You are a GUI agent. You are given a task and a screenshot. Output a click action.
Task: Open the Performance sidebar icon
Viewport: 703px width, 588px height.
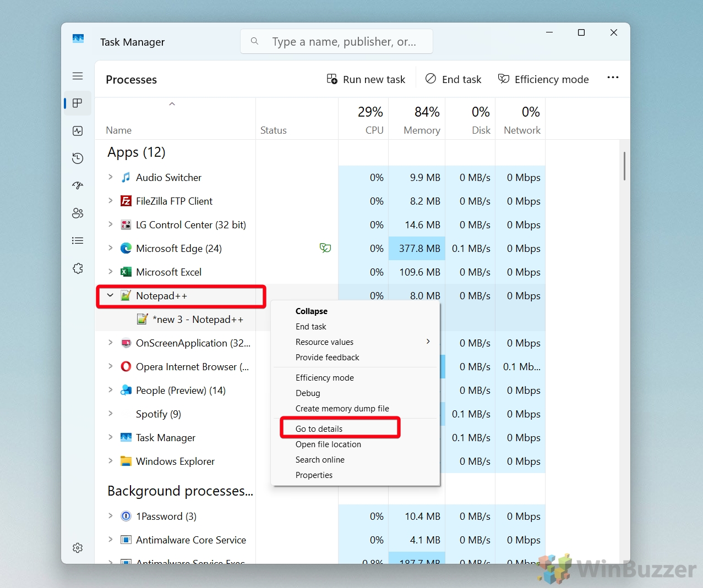(78, 131)
